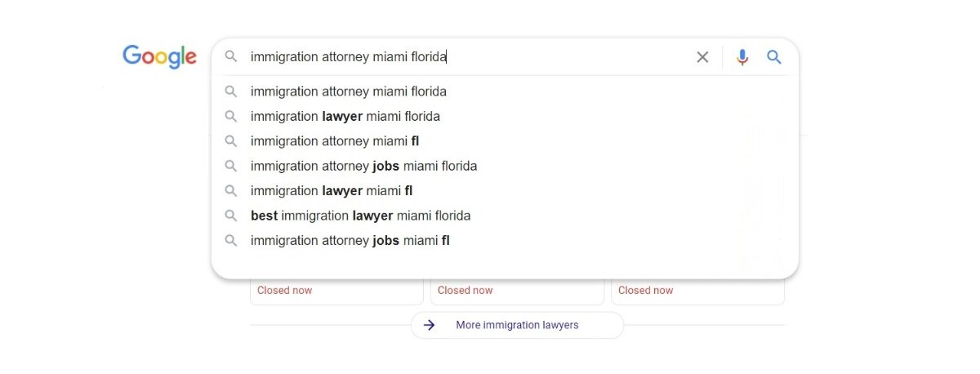This screenshot has height=374, width=980.
Task: Open third "Closed now" business card
Action: 697,291
